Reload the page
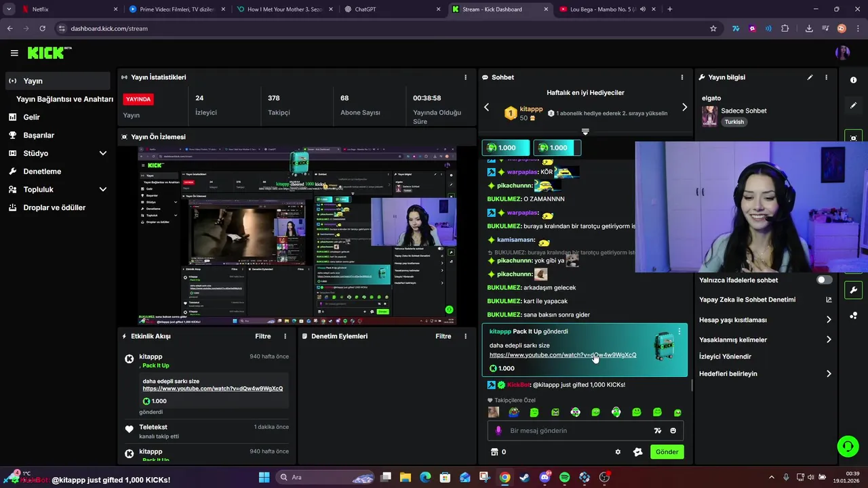Screen dimensions: 868x488 pyautogui.click(x=42, y=28)
